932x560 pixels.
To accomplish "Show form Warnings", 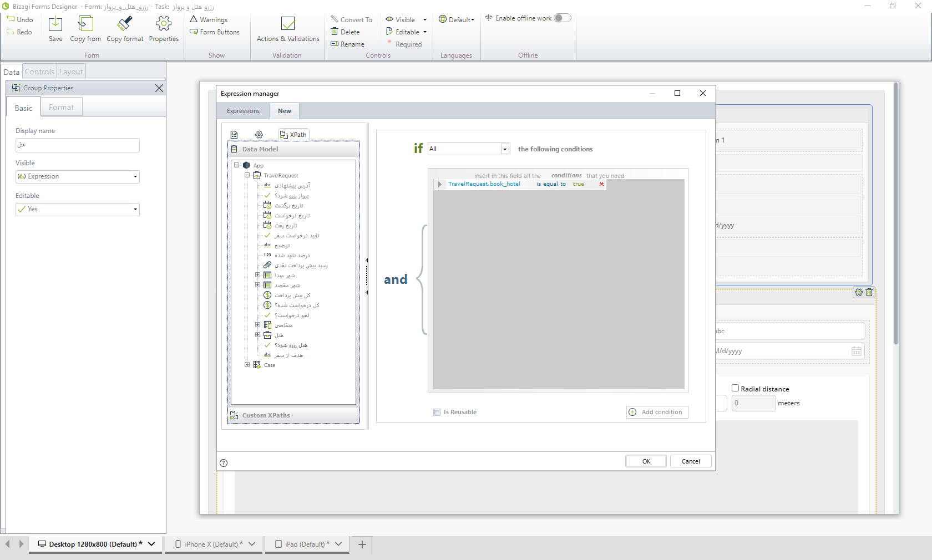I will [209, 19].
